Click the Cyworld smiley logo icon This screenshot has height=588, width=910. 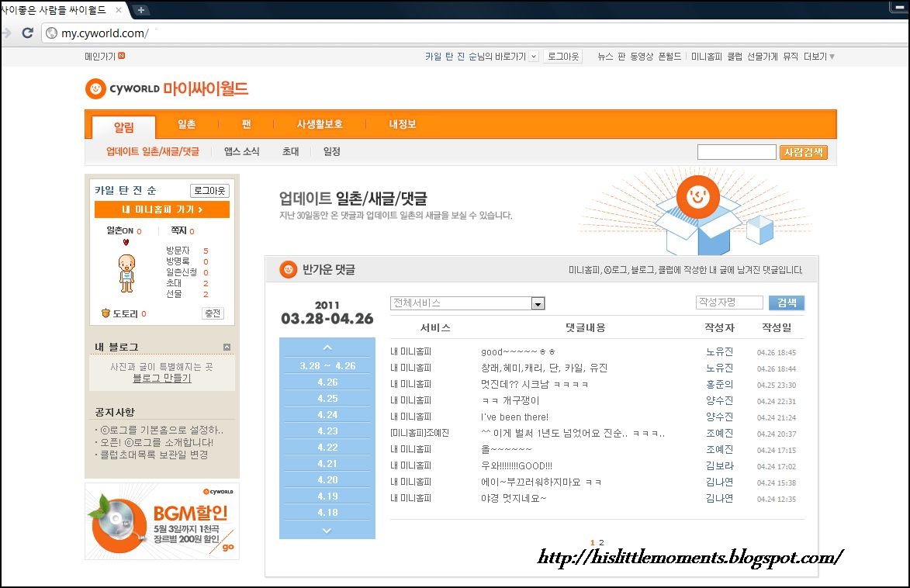tap(96, 89)
